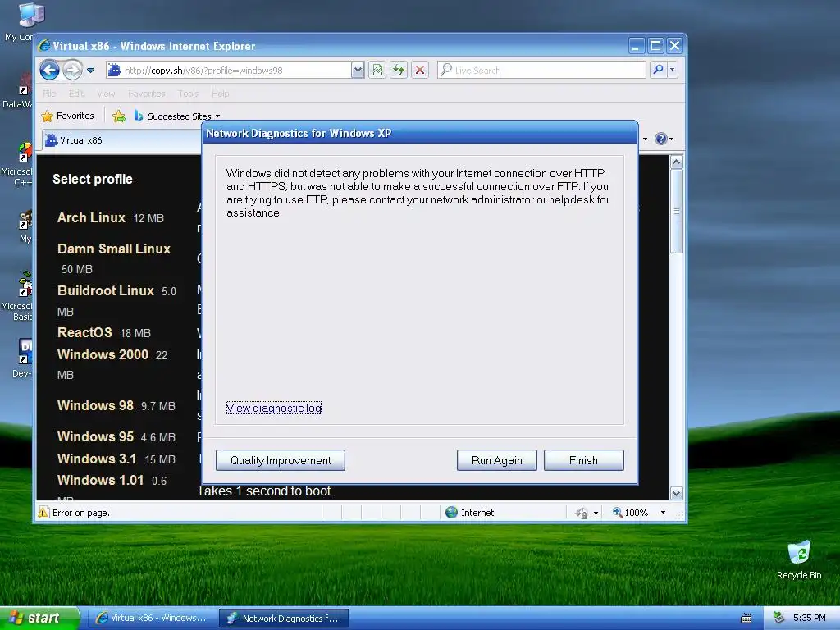Click the network connection tray icon
This screenshot has height=630, width=840.
779,619
